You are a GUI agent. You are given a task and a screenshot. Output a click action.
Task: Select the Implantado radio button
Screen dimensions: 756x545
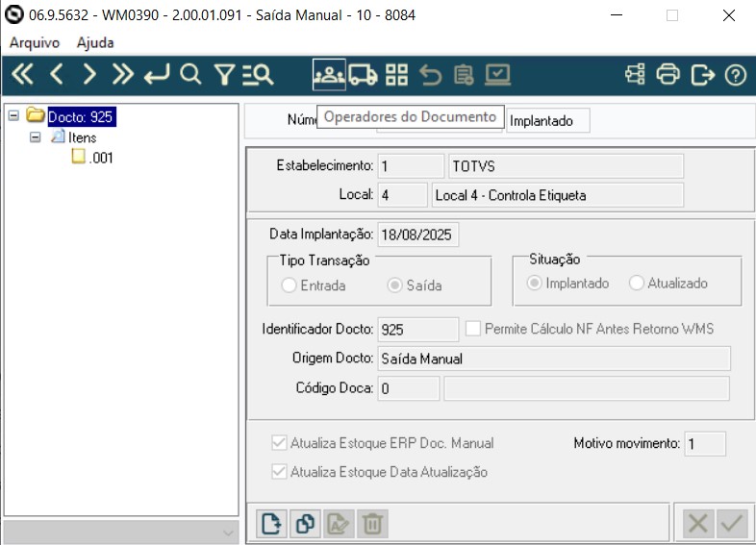point(534,283)
